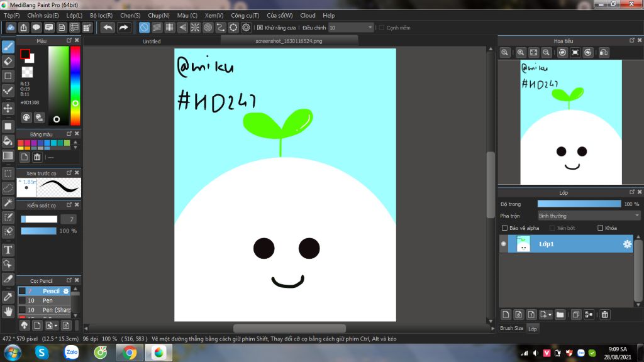Click the brush size value field 7
The image size is (644, 362).
pyautogui.click(x=69, y=219)
